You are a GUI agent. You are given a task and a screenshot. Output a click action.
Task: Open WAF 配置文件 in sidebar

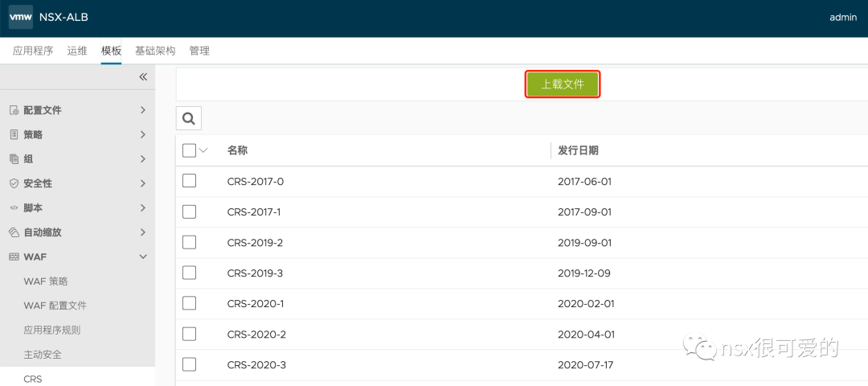(55, 306)
